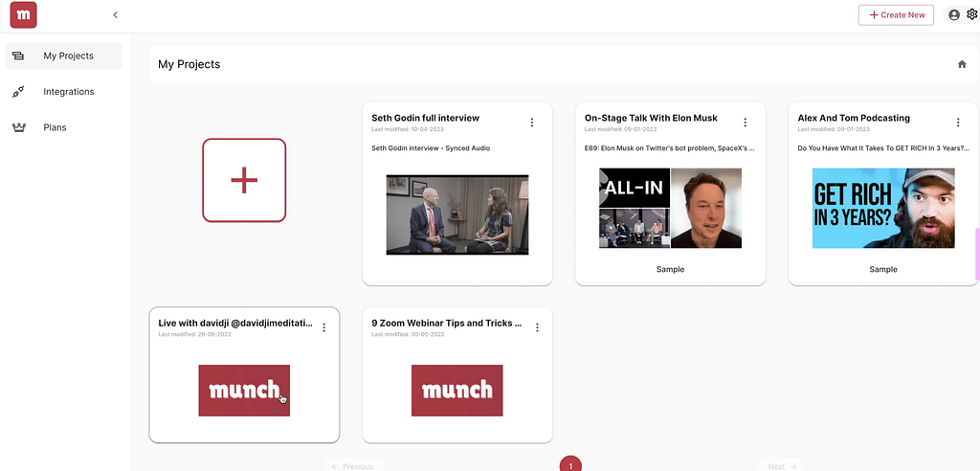Go to Integrations in the sidebar
Screen dimensions: 980x471
69,91
